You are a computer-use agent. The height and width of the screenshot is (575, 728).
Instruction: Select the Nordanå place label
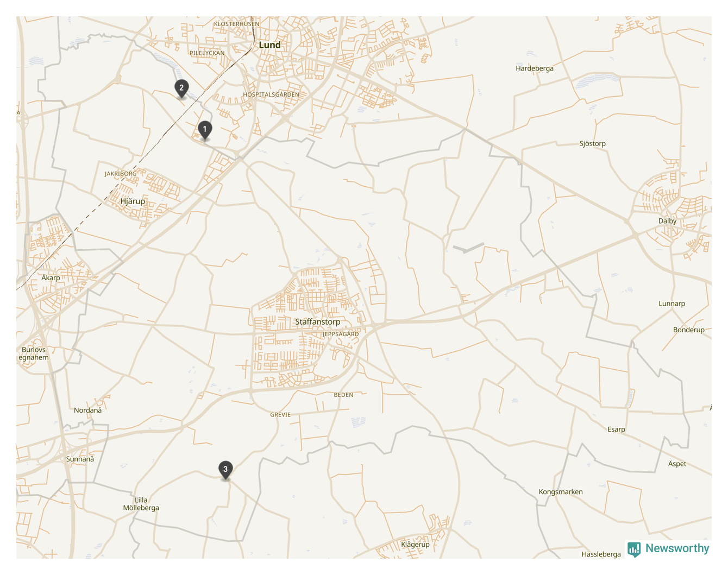click(88, 410)
